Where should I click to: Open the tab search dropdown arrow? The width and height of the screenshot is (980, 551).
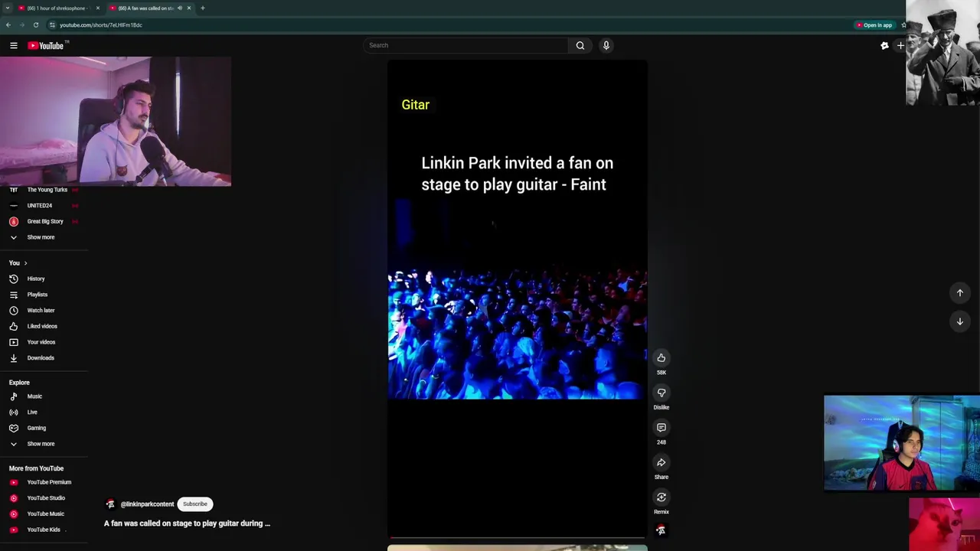coord(8,8)
